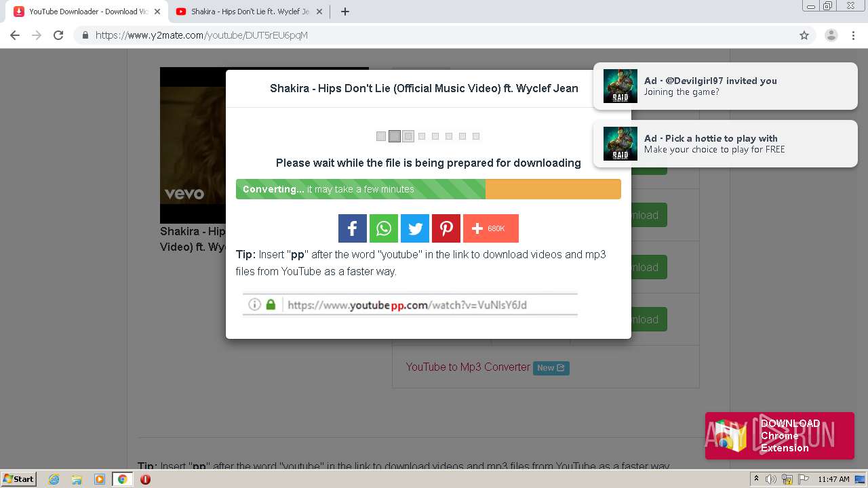Show hidden tray icons arrow
This screenshot has height=488, width=868.
click(x=756, y=479)
